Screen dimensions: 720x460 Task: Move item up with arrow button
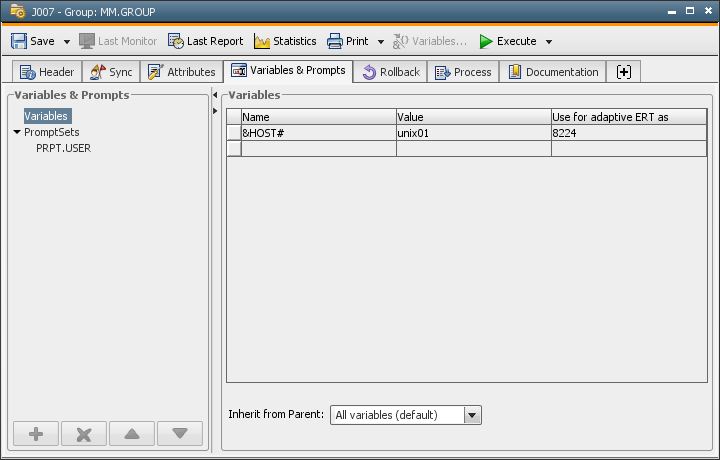pyautogui.click(x=132, y=434)
